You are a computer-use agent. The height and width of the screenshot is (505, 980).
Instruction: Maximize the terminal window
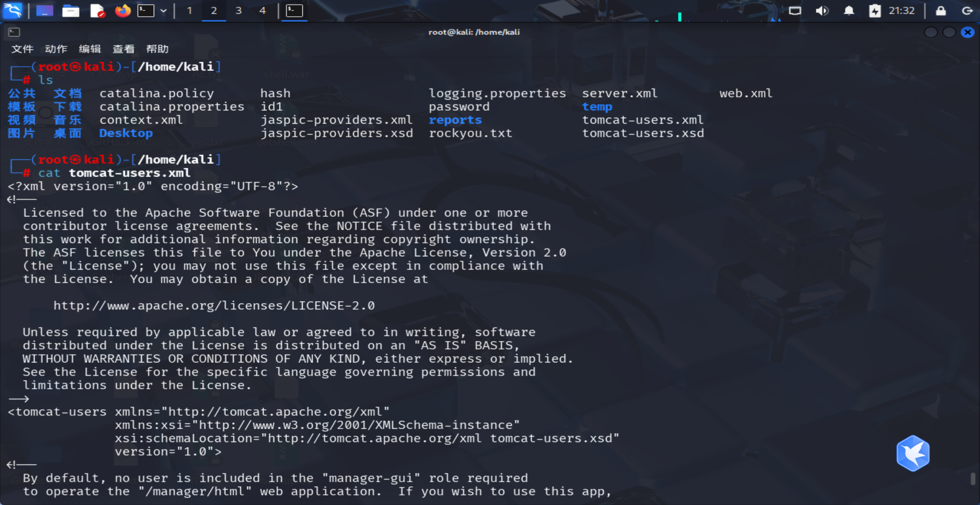tap(949, 32)
